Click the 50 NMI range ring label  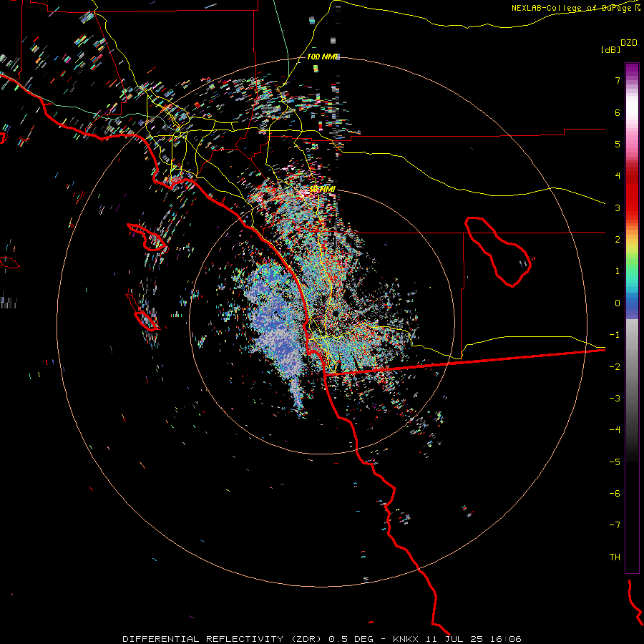[x=323, y=189]
